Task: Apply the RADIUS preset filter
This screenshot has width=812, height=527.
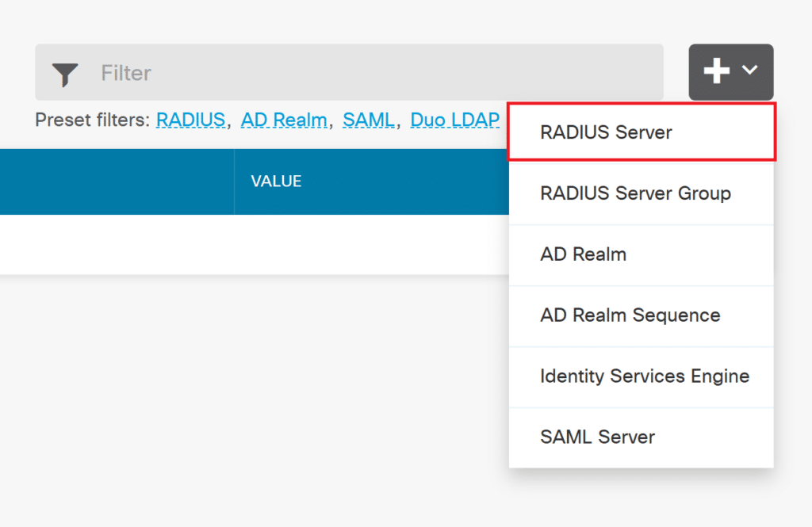Action: (x=190, y=120)
